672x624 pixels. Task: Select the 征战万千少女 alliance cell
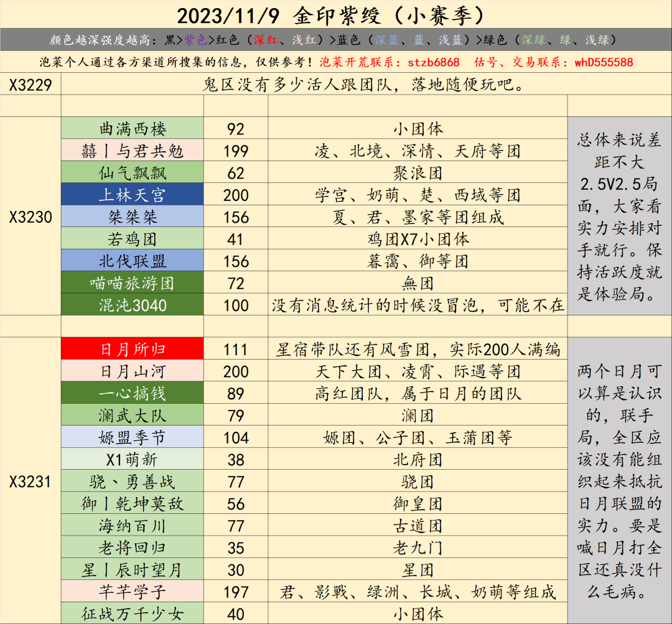pos(133,613)
